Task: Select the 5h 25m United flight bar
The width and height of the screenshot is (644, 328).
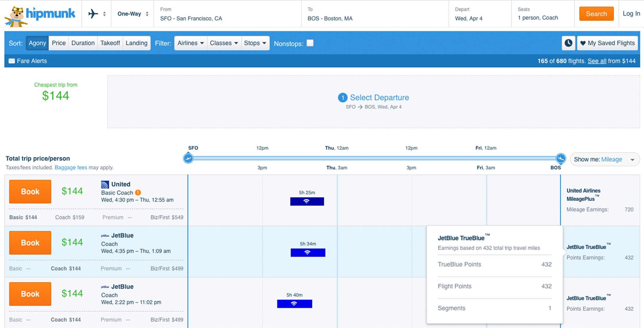Action: click(x=307, y=201)
